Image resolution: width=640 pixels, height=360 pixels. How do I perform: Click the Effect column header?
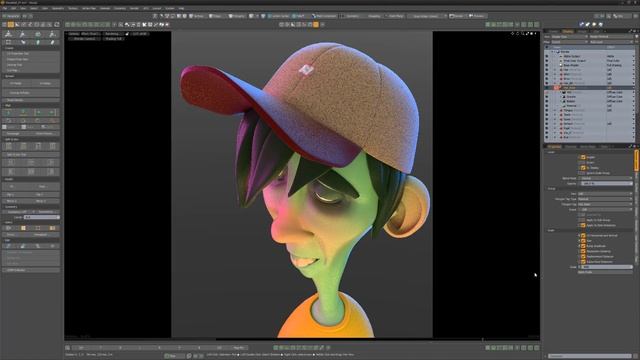[611, 47]
